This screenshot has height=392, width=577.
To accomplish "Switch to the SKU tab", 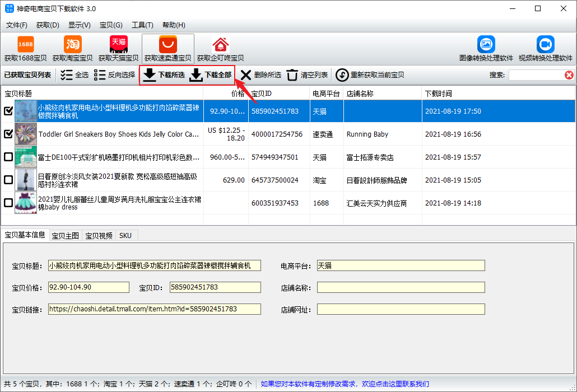I will click(125, 236).
